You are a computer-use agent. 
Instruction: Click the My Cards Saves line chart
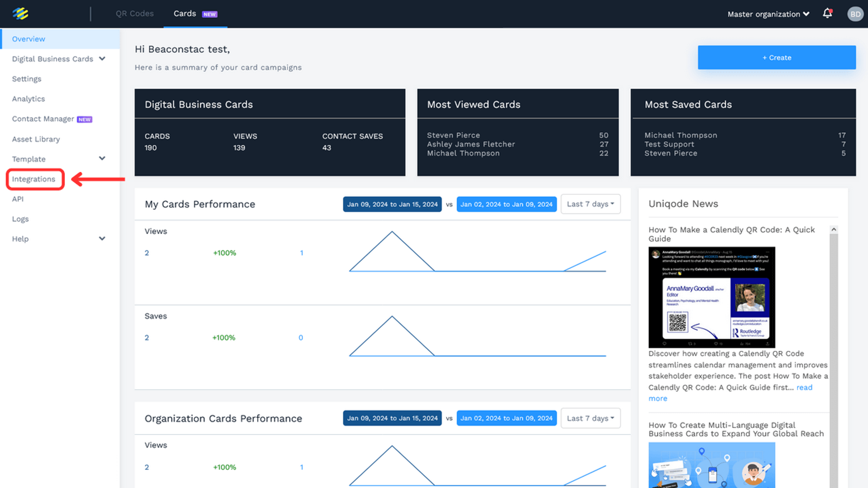(477, 336)
